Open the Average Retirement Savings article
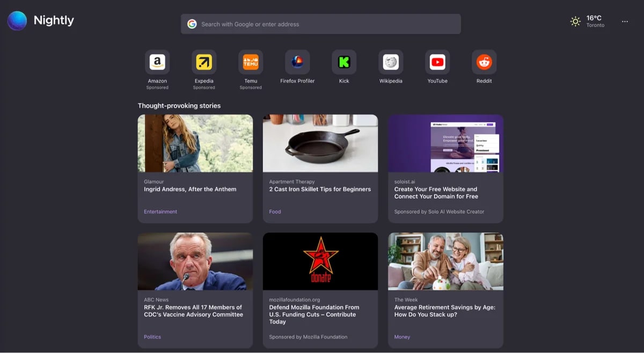The image size is (644, 353). [x=444, y=311]
